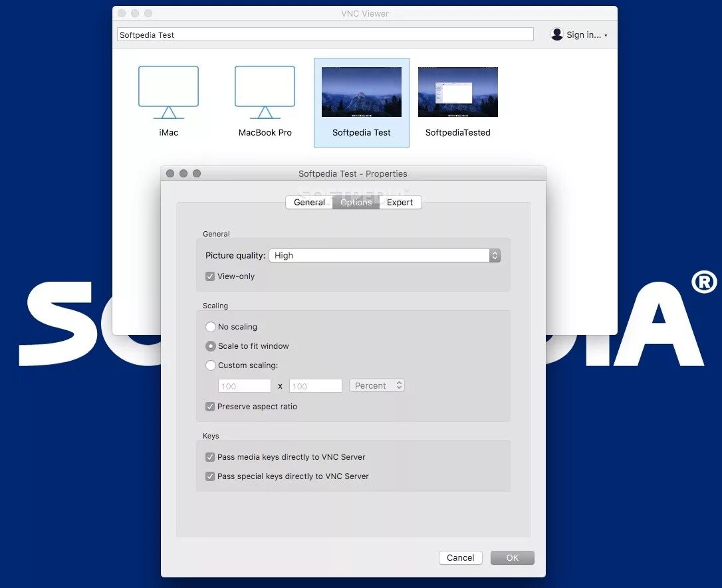Switch to the Expert tab
The height and width of the screenshot is (588, 722).
(x=400, y=203)
